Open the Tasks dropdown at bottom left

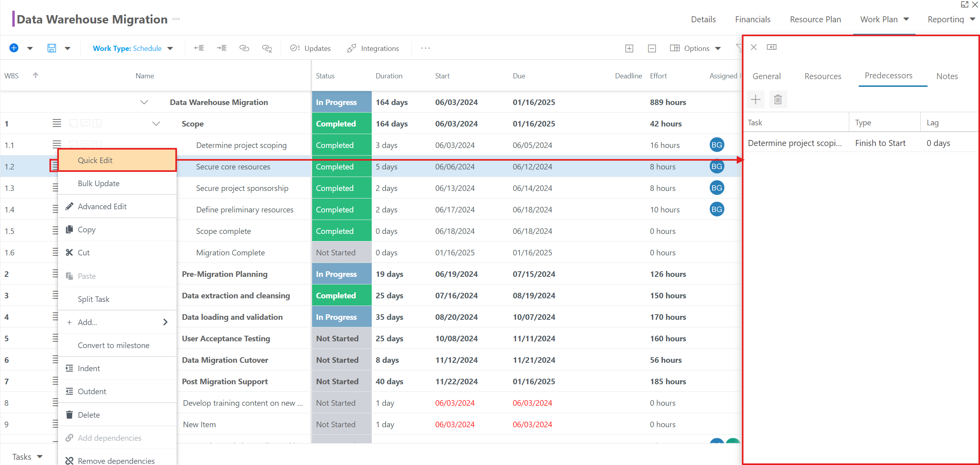(27, 457)
